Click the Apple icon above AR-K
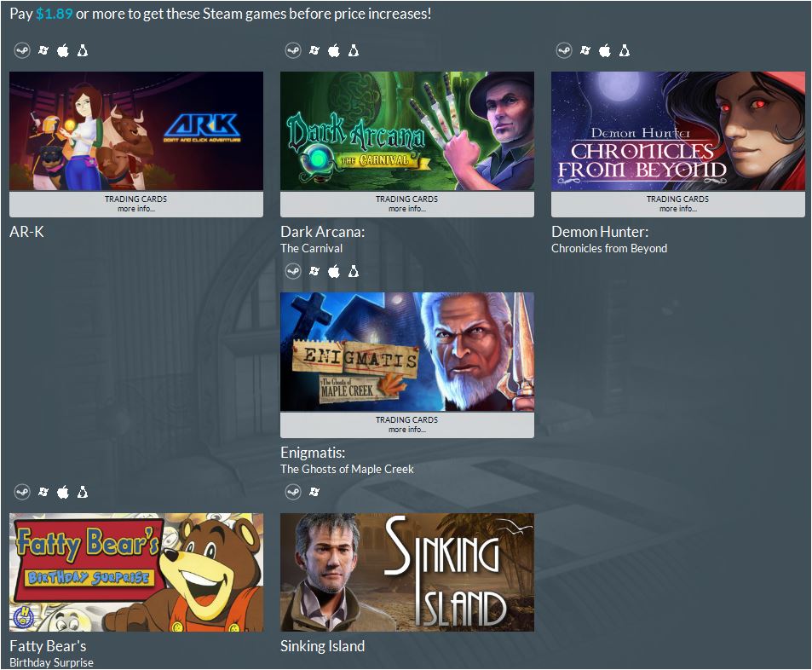Image resolution: width=812 pixels, height=670 pixels. (x=63, y=50)
